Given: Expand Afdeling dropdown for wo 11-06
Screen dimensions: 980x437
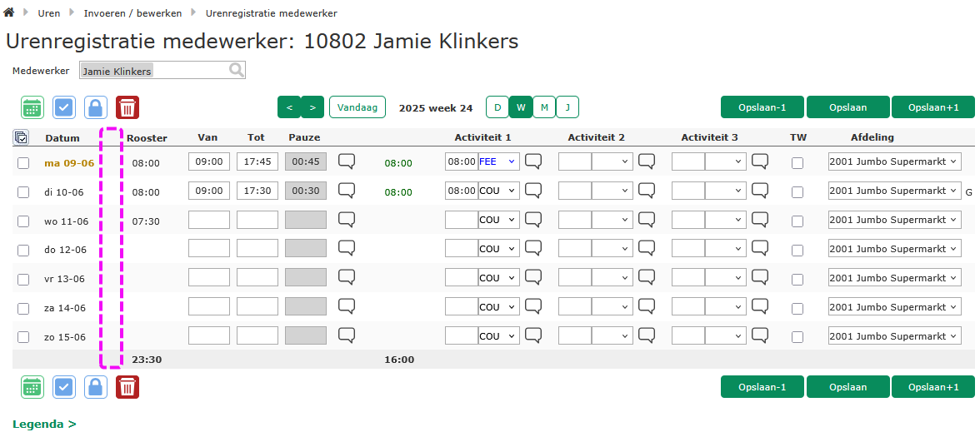Looking at the screenshot, I should 894,220.
